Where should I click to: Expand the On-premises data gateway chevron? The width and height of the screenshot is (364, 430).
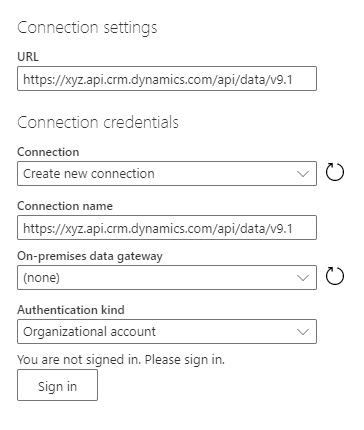pos(303,278)
